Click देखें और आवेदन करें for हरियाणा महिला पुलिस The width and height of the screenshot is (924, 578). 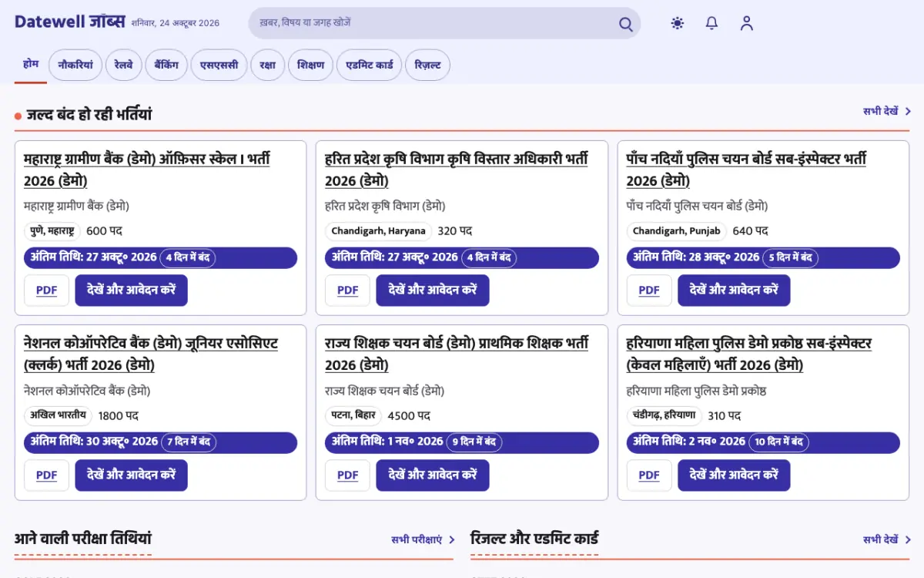point(734,476)
